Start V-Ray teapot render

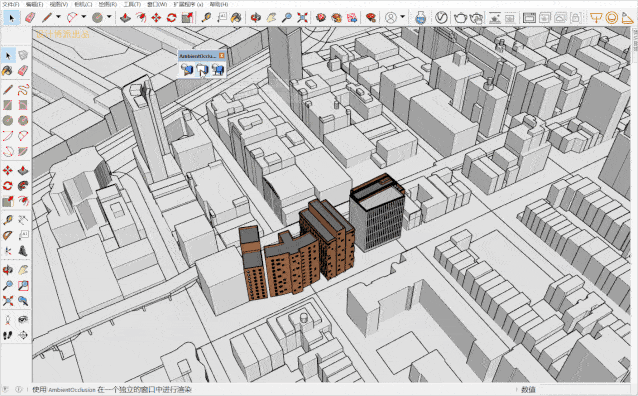(x=461, y=18)
